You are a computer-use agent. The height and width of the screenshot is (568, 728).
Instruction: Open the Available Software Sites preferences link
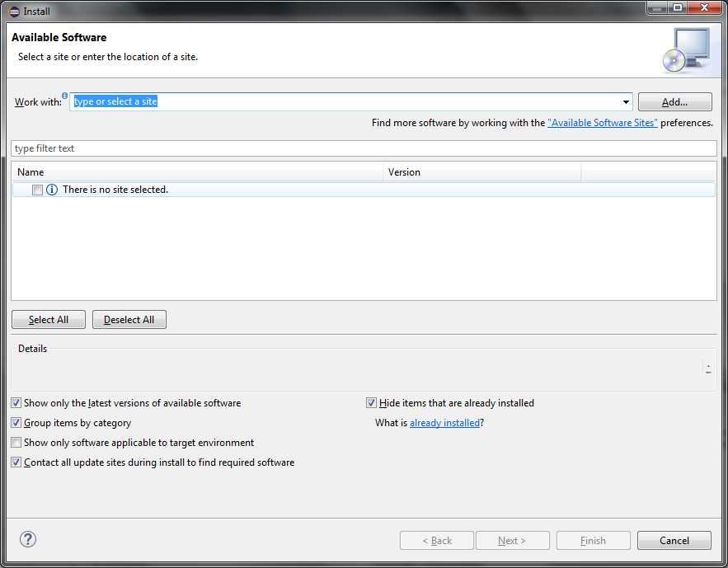[x=602, y=122]
